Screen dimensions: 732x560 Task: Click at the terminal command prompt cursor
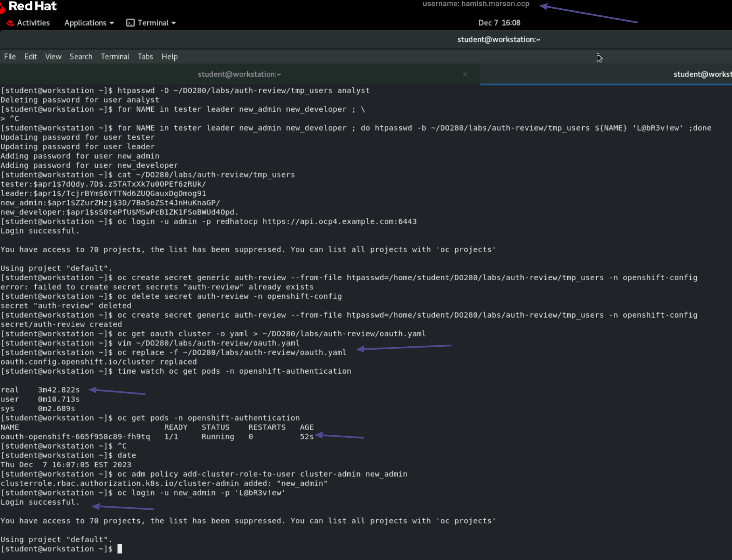[121, 548]
